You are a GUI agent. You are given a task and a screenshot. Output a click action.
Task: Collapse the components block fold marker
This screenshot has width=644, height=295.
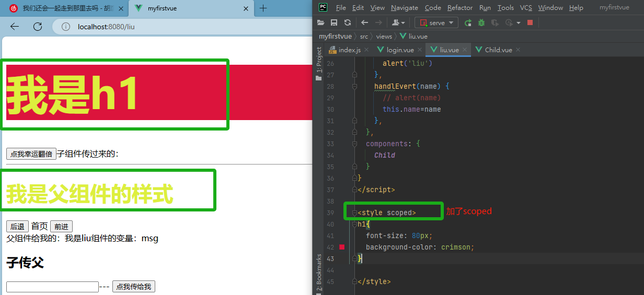(x=354, y=144)
